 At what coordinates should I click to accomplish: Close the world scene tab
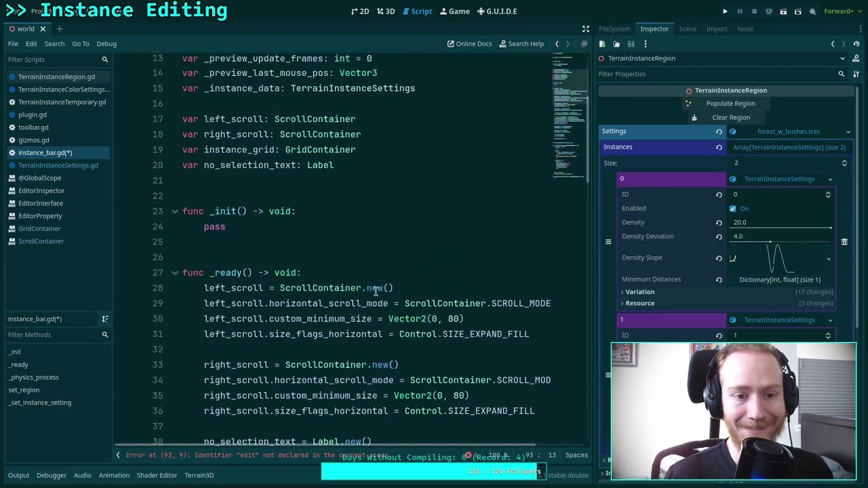[x=43, y=29]
